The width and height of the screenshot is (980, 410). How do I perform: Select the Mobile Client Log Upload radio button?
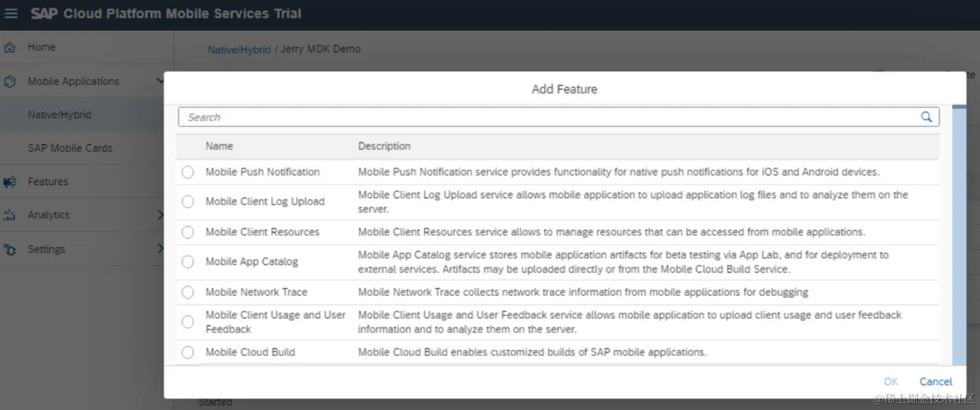click(x=187, y=202)
